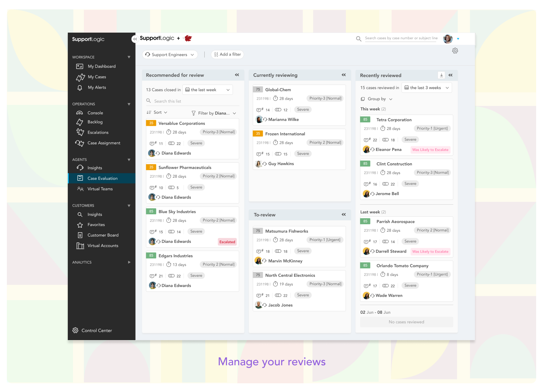
Task: Click Eleanor Pena's Was Likely to Escalate tag
Action: 430,150
